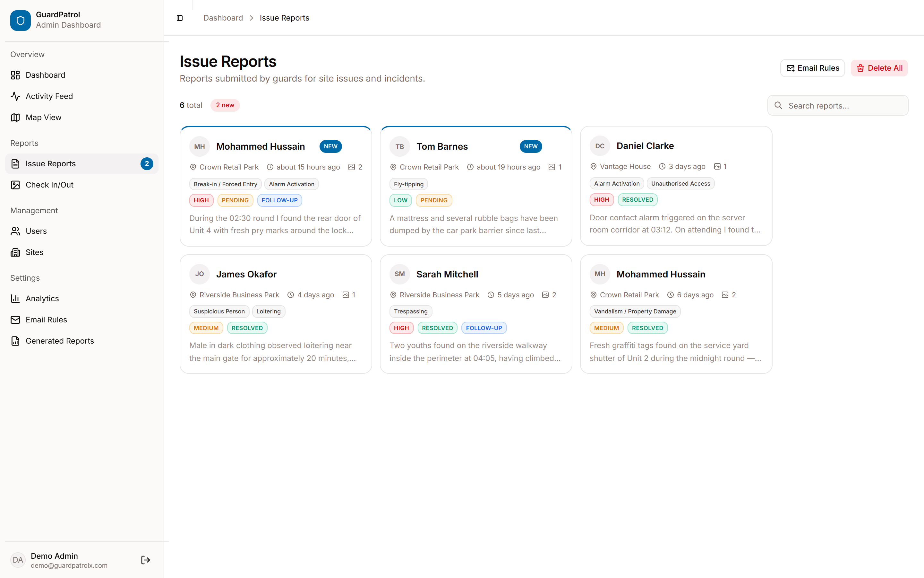Click the location pin icon beside Vantage House

point(593,167)
